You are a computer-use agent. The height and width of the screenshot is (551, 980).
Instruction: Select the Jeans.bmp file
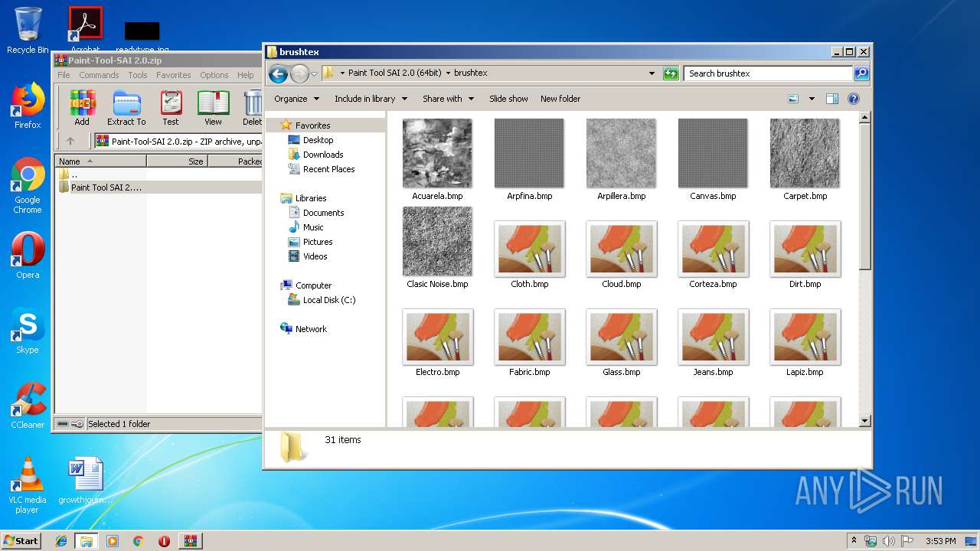[x=713, y=343]
